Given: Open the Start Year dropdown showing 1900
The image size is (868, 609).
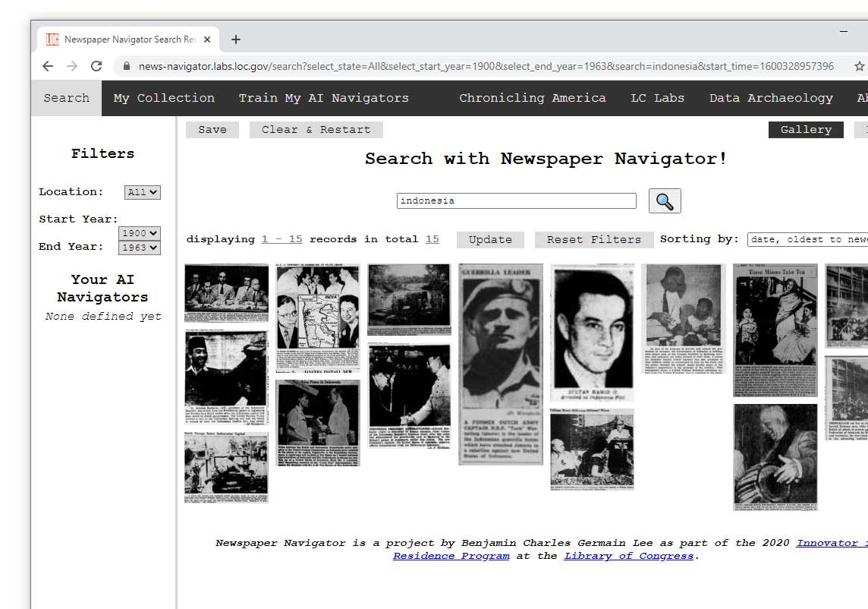Looking at the screenshot, I should tap(140, 233).
